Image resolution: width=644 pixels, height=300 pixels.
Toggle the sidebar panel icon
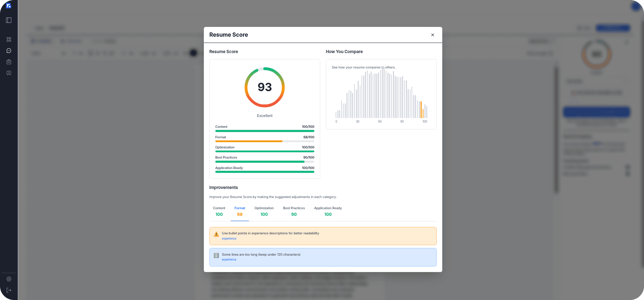point(9,20)
